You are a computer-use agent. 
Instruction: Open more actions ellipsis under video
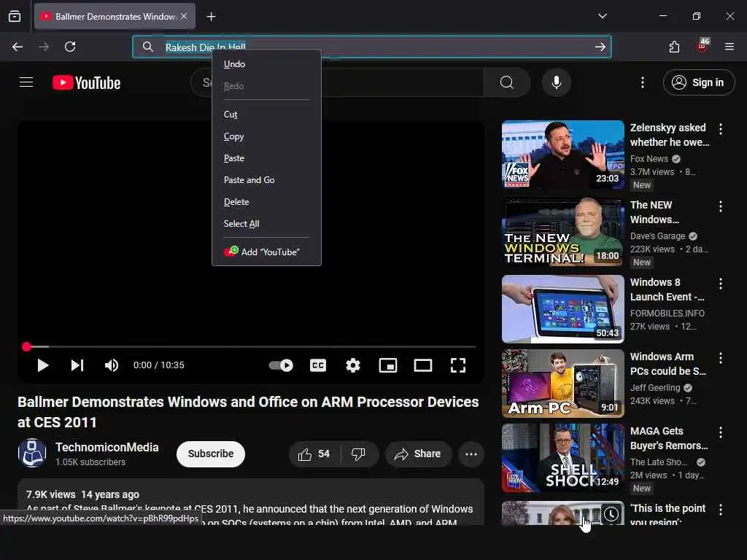[x=471, y=454]
